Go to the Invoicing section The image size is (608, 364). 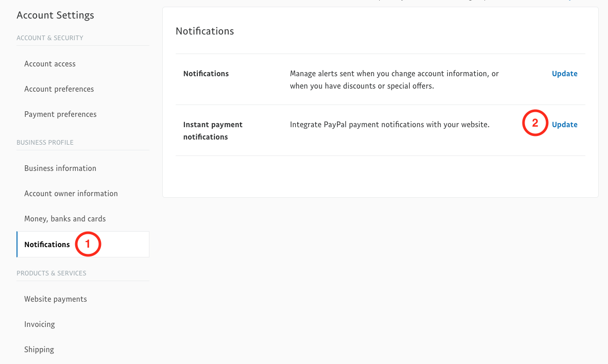[x=40, y=324]
